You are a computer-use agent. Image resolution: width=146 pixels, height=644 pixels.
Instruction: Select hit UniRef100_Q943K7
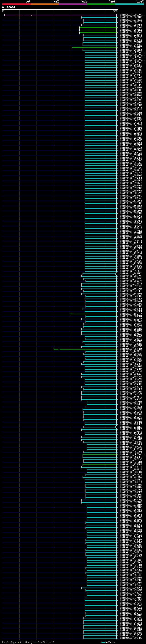[x=131, y=82]
